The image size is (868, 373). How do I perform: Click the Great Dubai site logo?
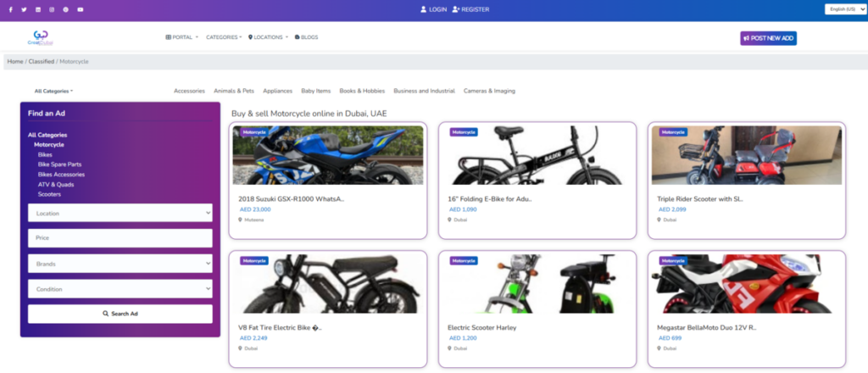[41, 37]
